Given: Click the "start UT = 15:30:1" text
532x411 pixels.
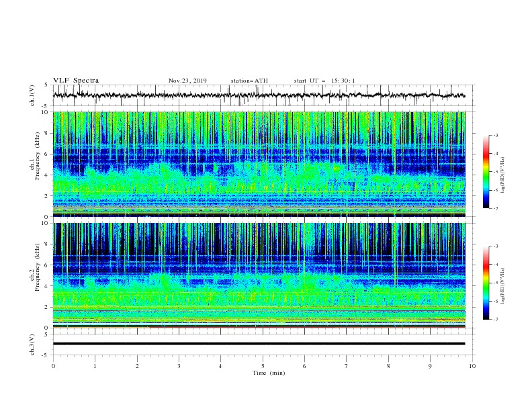Looking at the screenshot, I should click(324, 81).
